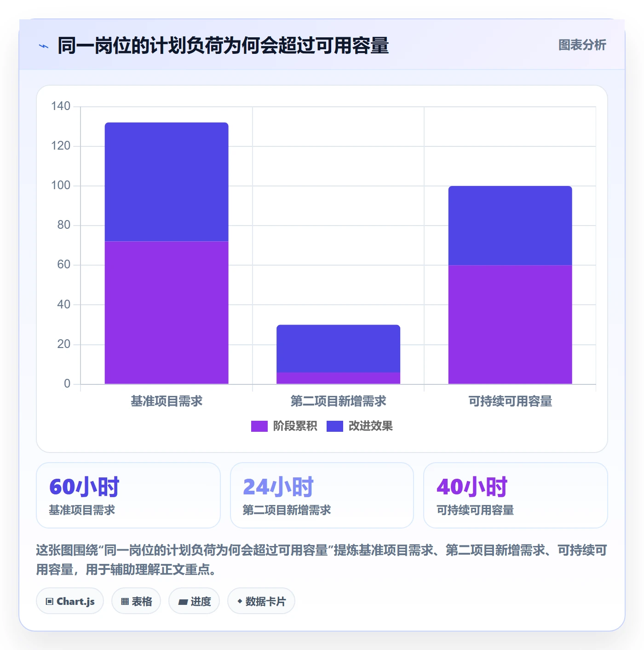Image resolution: width=644 pixels, height=650 pixels.
Task: Select the 进度 tag
Action: click(194, 601)
